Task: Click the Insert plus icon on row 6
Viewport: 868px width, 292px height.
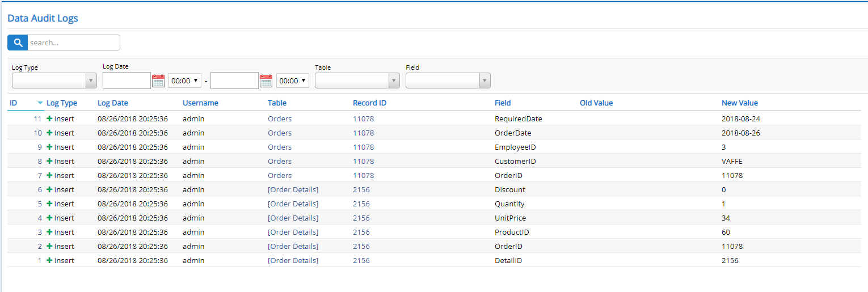Action: [49, 190]
